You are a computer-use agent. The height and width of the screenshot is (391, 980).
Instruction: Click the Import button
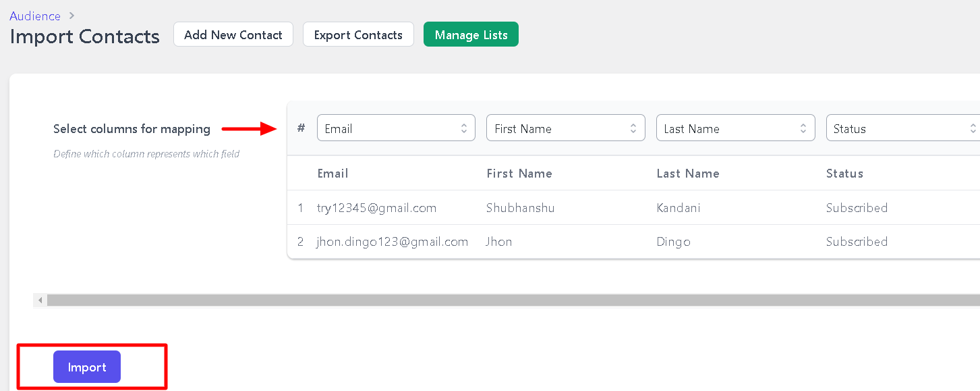(x=87, y=367)
